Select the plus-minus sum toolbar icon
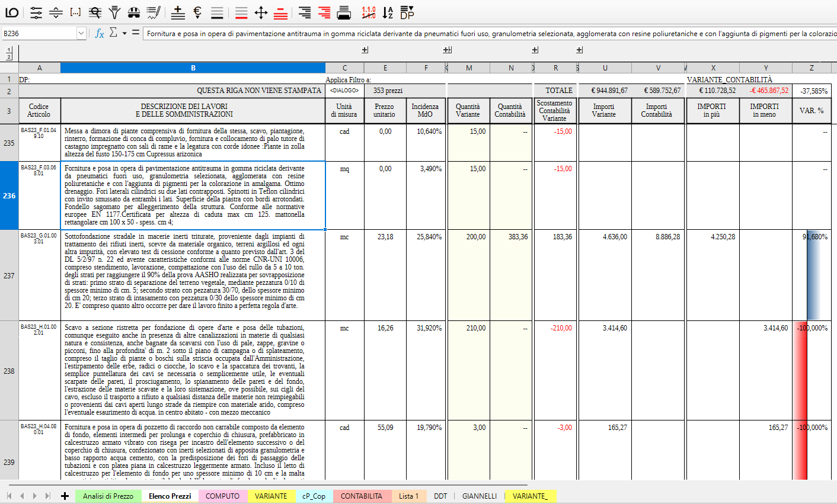 177,12
